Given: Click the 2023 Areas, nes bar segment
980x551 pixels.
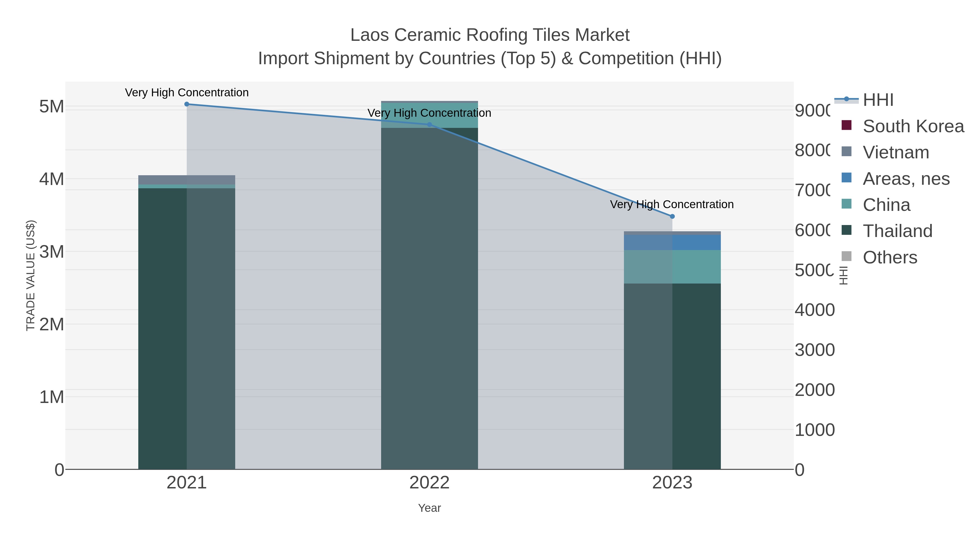Looking at the screenshot, I should (672, 243).
